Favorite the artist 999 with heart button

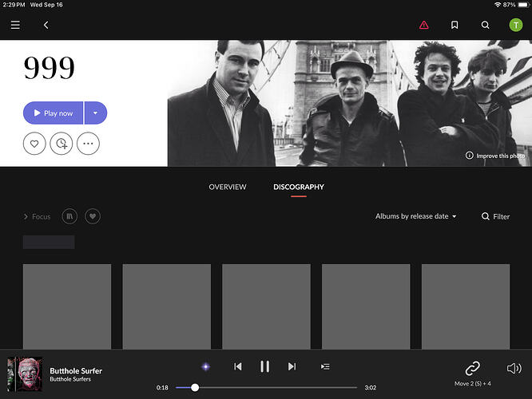pyautogui.click(x=34, y=144)
